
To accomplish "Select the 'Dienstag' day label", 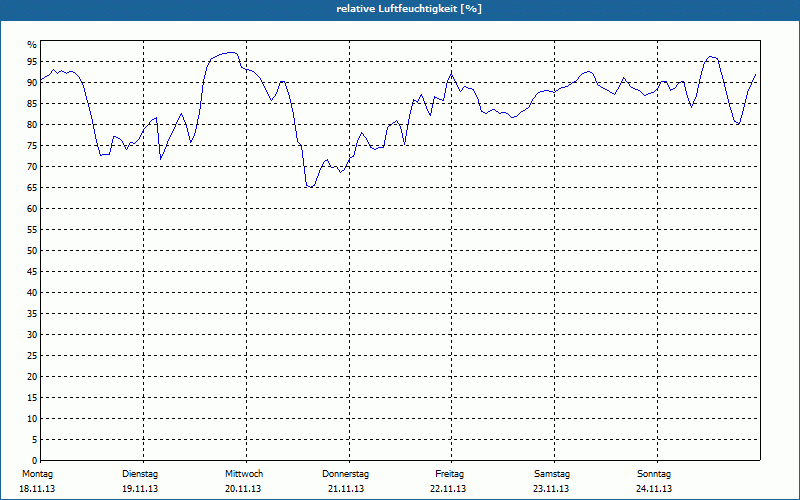I will point(140,474).
